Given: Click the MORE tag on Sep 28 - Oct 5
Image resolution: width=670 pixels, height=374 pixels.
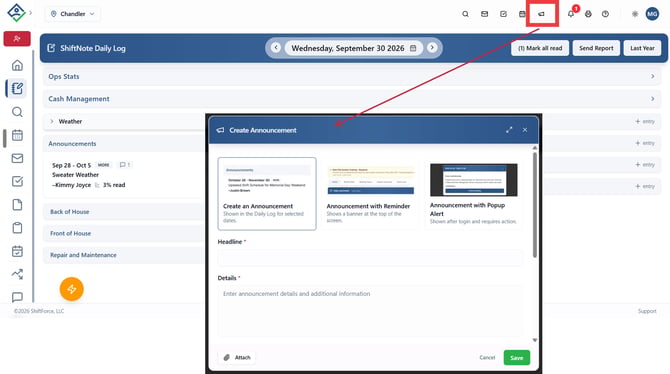Looking at the screenshot, I should pos(103,165).
